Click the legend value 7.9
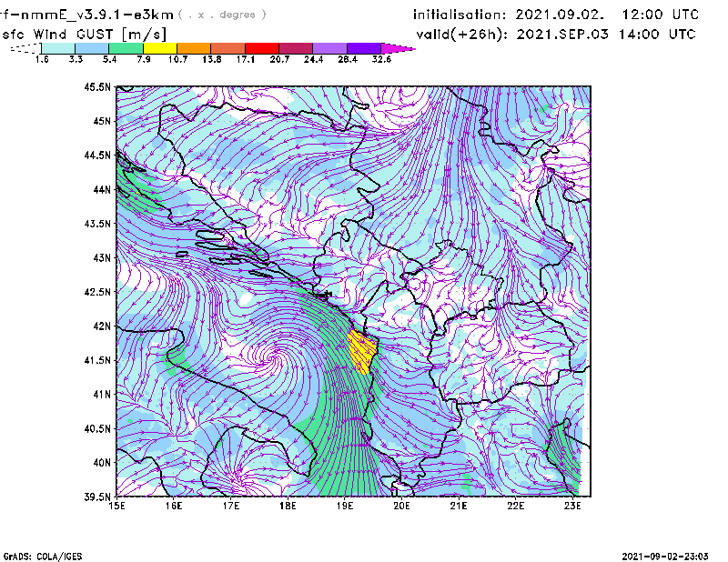This screenshot has height=562, width=728. [x=144, y=59]
